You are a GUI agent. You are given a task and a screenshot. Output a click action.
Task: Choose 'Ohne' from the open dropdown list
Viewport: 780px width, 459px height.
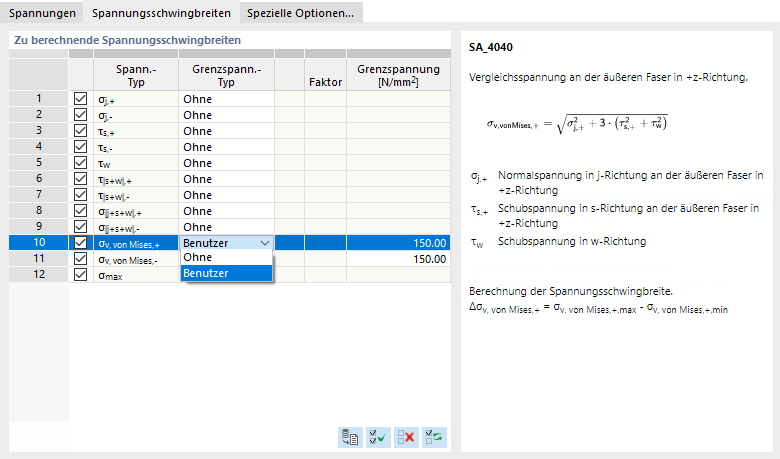(x=226, y=257)
